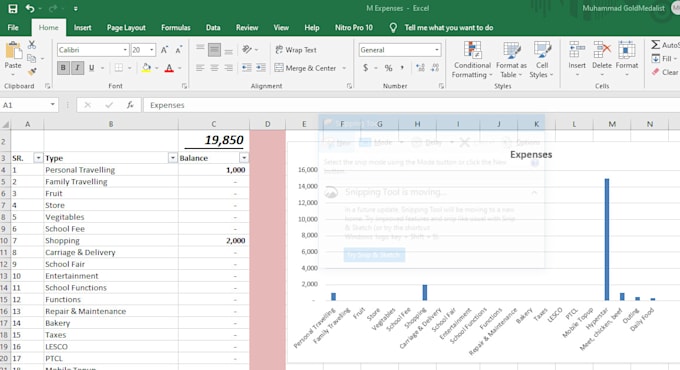
Task: Open the Balance column filter dropdown
Action: pos(244,158)
